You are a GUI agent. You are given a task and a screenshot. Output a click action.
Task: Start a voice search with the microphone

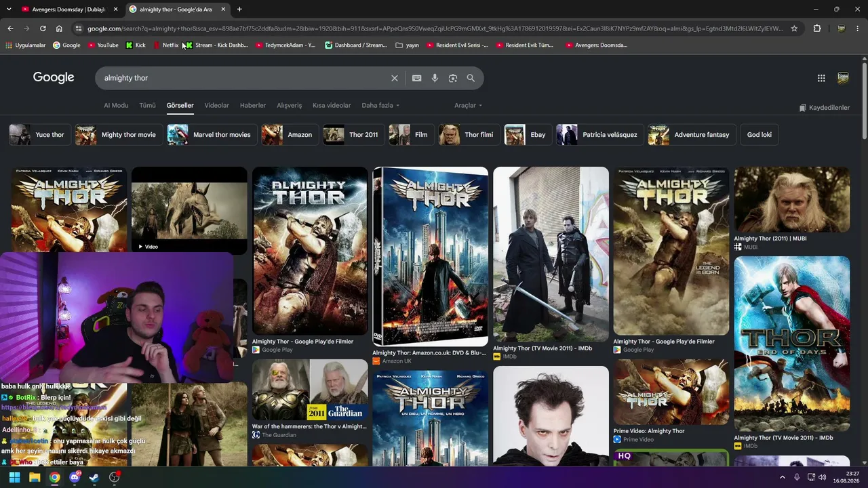click(x=435, y=78)
